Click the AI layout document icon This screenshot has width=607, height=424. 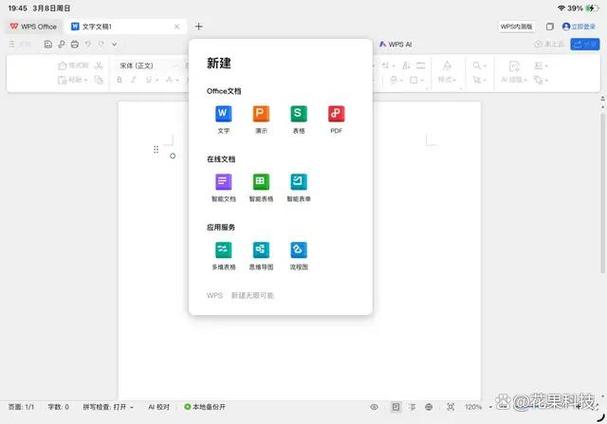click(514, 66)
